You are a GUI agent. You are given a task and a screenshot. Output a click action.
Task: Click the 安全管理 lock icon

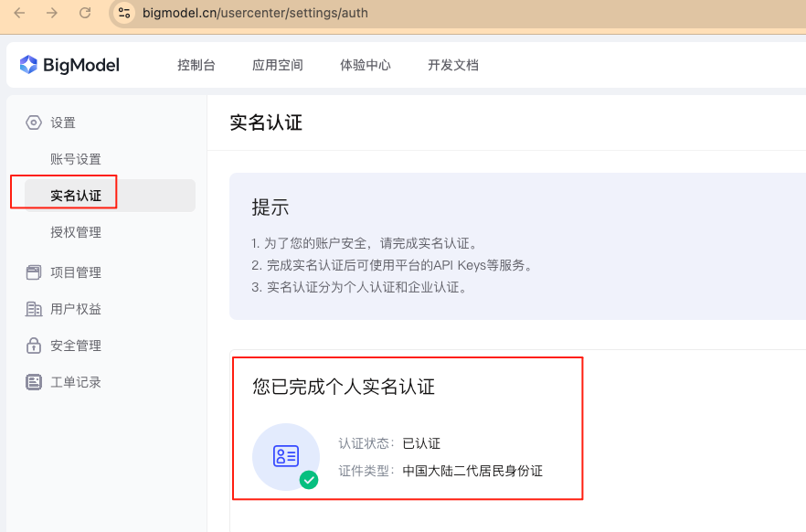pos(34,346)
